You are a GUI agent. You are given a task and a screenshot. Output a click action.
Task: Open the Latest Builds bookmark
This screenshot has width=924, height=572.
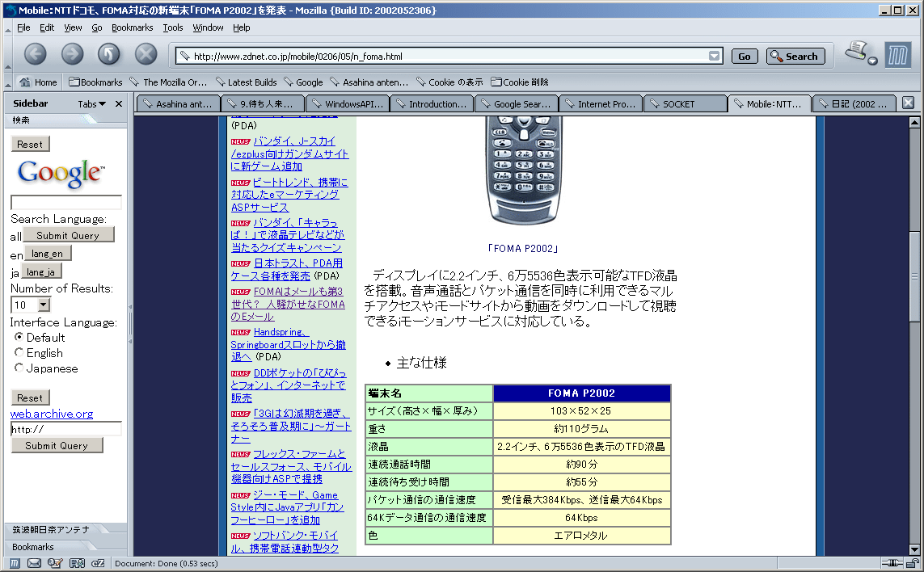247,82
